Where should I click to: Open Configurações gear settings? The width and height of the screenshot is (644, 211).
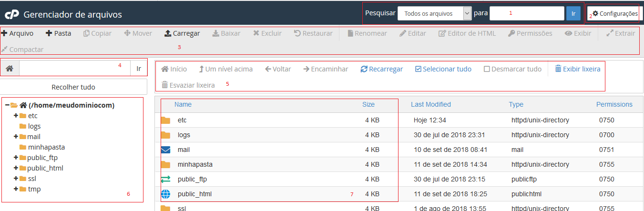coord(614,14)
